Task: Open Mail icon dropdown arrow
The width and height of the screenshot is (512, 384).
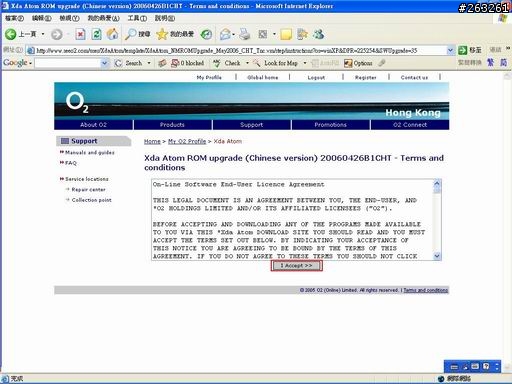Action: click(x=233, y=34)
